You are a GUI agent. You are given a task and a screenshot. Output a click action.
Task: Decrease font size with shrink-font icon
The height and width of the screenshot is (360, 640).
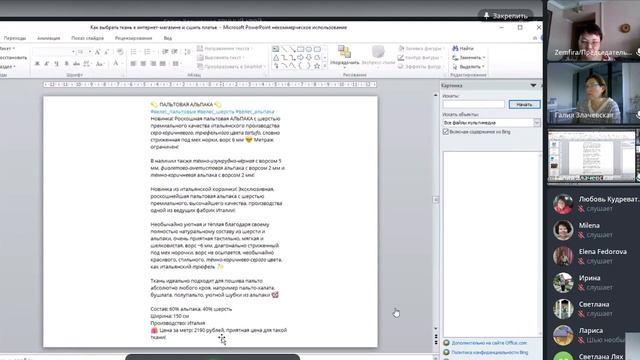point(107,52)
